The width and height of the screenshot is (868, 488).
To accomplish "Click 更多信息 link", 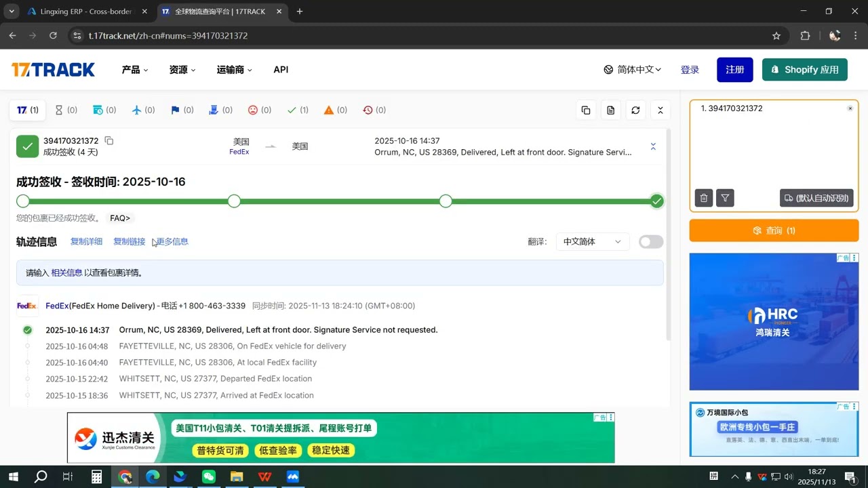I will [172, 241].
